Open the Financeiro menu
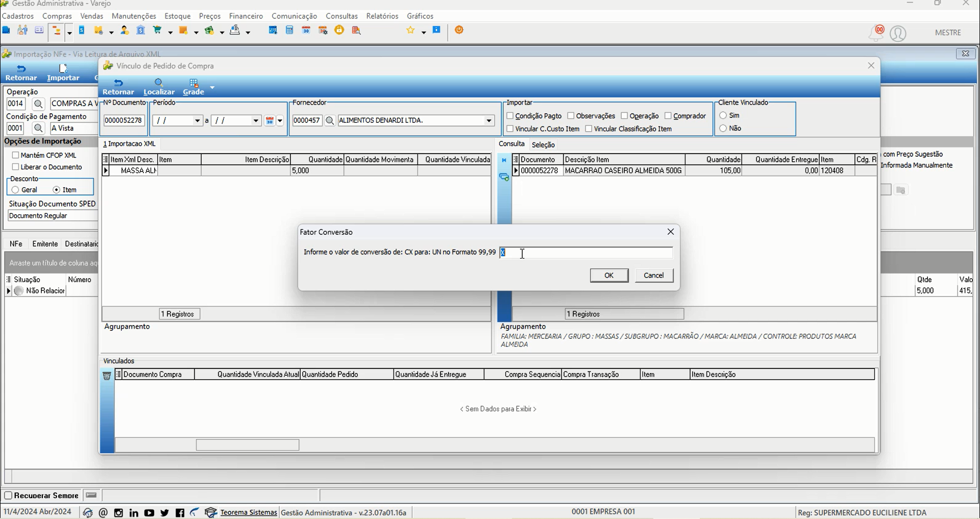 [x=246, y=16]
